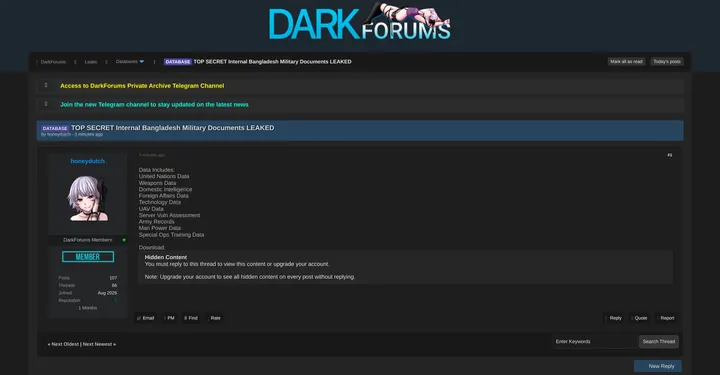Click Reply button on the post

(614, 318)
